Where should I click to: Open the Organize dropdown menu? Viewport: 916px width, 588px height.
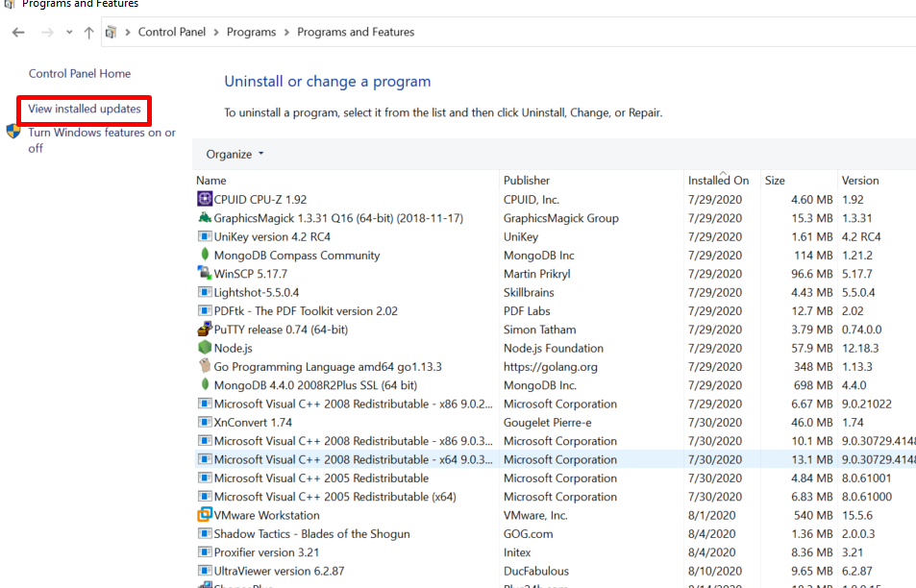[235, 154]
